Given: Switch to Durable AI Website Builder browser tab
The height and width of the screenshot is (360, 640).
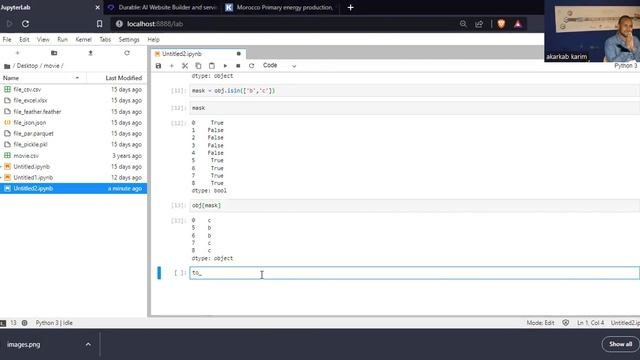Looking at the screenshot, I should [x=162, y=7].
